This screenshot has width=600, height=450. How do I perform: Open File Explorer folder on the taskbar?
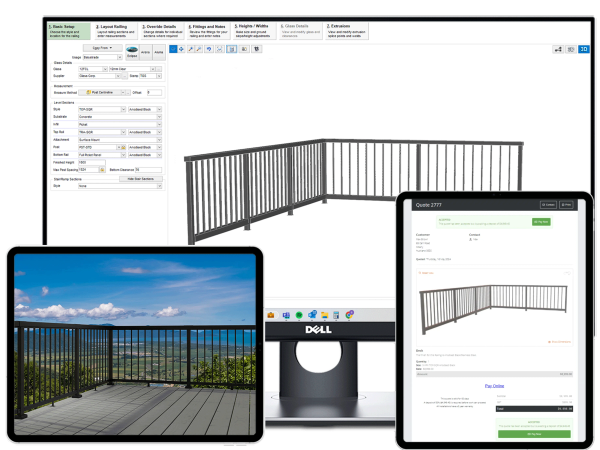click(324, 315)
